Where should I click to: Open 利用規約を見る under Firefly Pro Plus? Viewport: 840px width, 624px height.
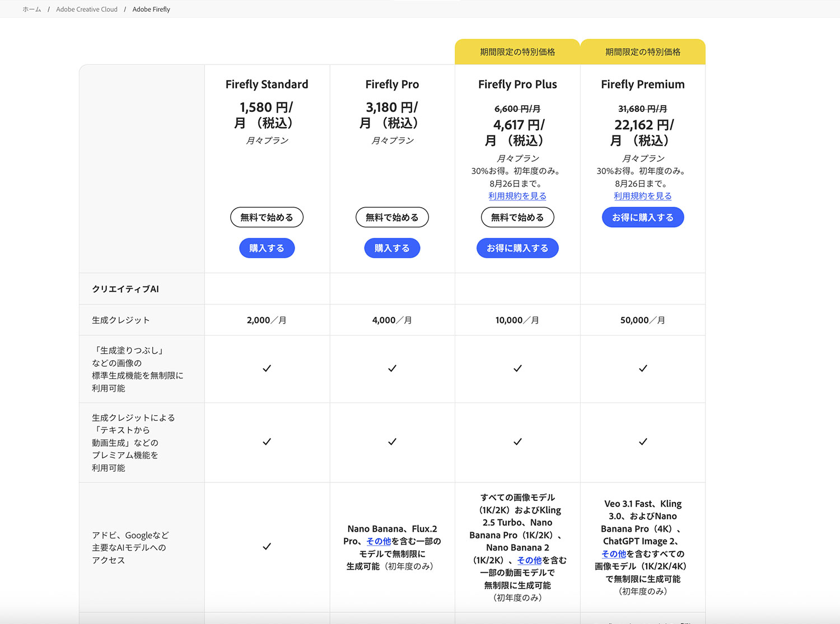517,196
